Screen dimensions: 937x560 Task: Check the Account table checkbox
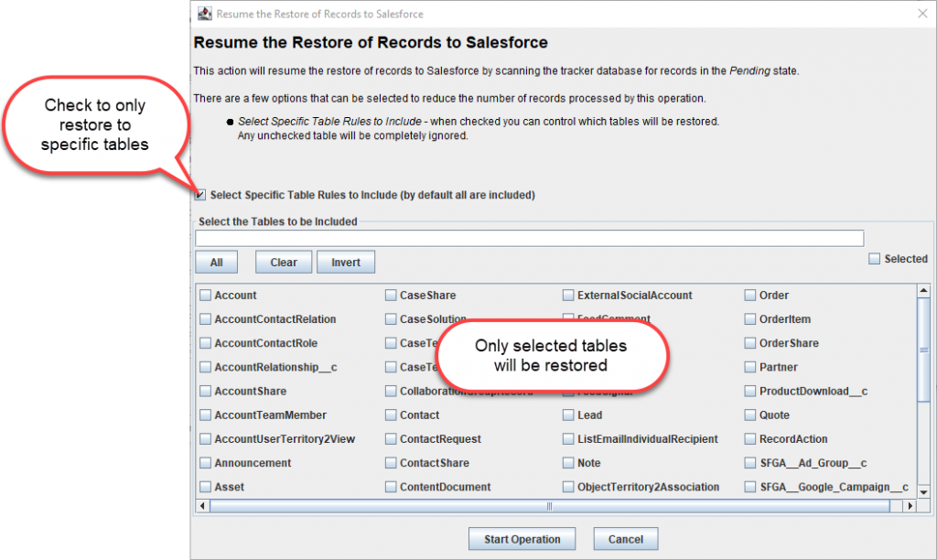tap(206, 296)
